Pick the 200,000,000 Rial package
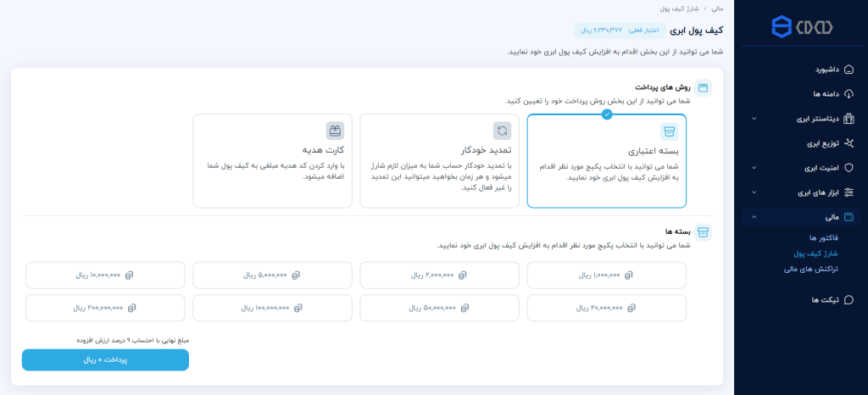The image size is (868, 395). [x=105, y=308]
